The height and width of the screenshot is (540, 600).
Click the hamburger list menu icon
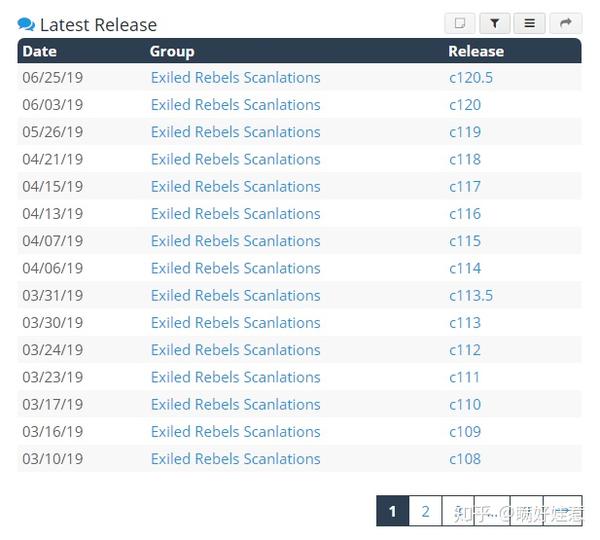click(529, 23)
